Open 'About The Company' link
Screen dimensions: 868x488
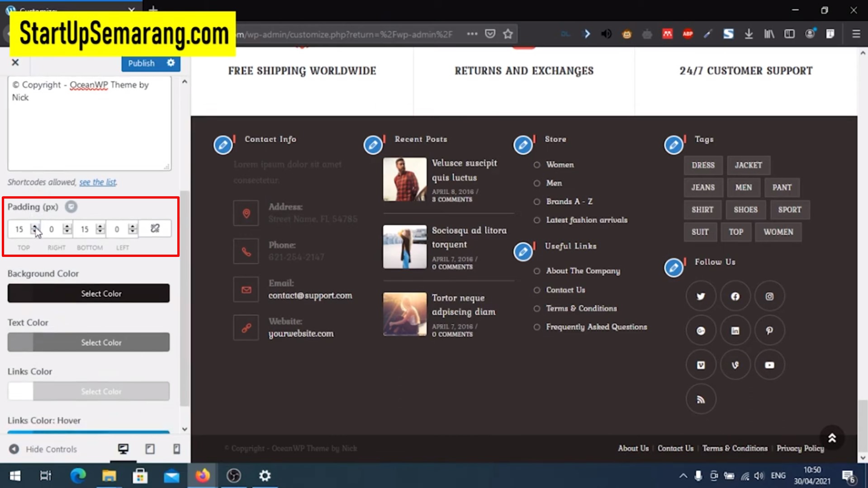coord(583,271)
